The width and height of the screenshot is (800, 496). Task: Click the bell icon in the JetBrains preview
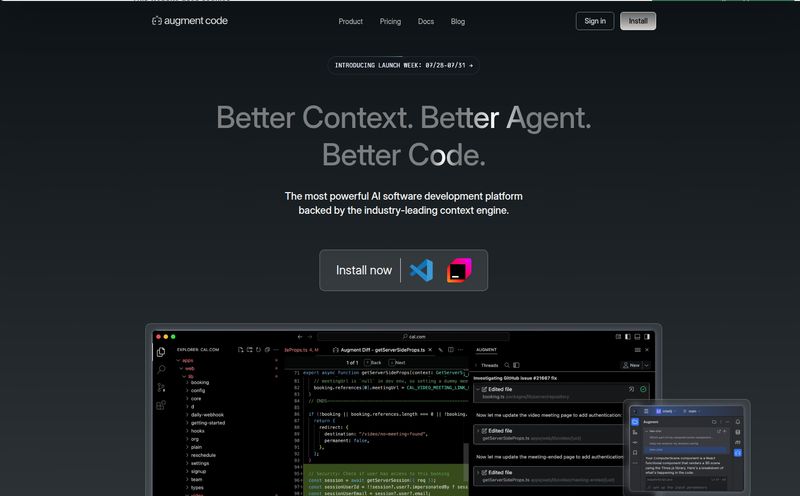coord(738,422)
